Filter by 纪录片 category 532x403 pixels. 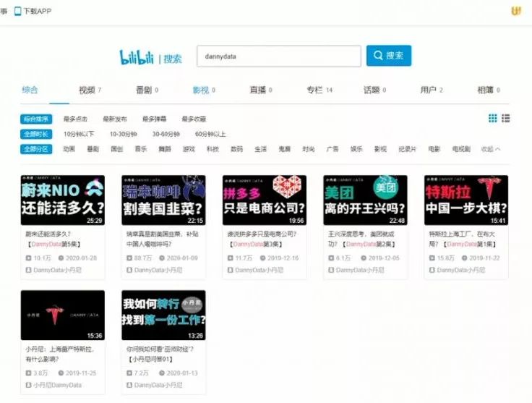[x=407, y=149]
